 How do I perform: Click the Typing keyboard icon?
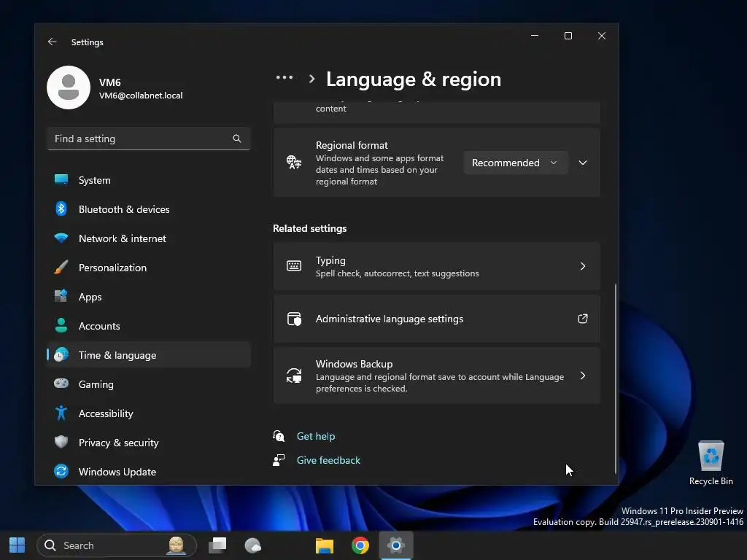point(294,265)
